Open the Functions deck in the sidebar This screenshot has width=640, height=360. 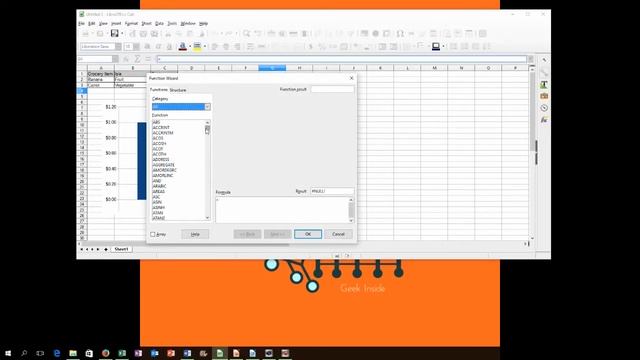pyautogui.click(x=544, y=120)
